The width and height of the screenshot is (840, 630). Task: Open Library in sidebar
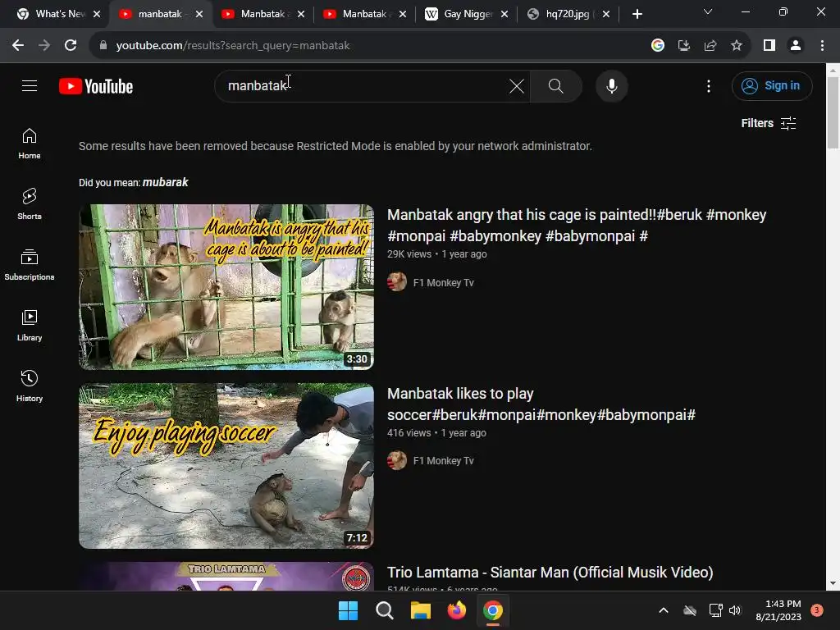click(x=30, y=325)
